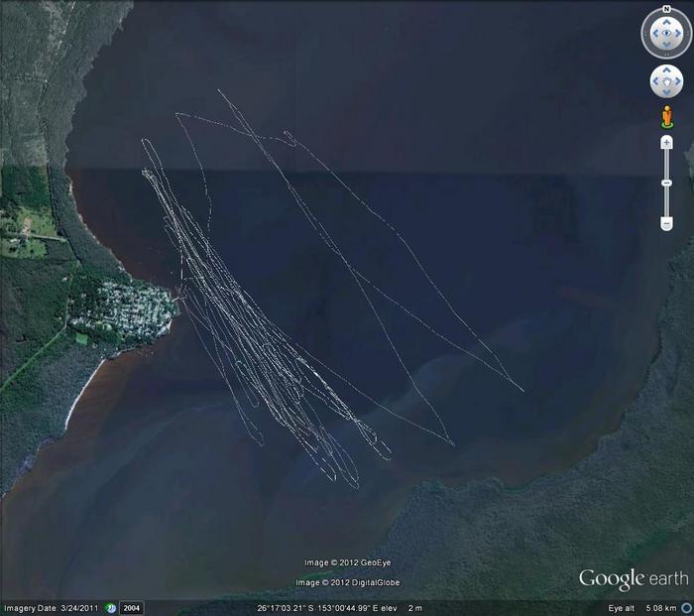694x616 pixels.
Task: Pan map up with Move joystick up arrow
Action: click(666, 70)
